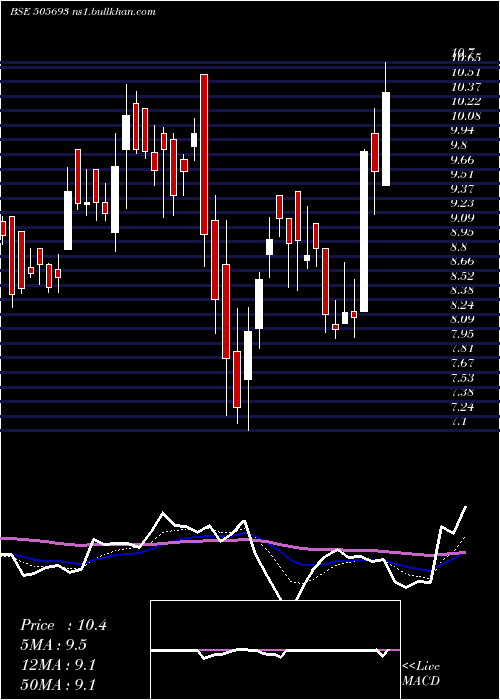
Task: Click the 50MA : 9.1 readout
Action: [58, 684]
